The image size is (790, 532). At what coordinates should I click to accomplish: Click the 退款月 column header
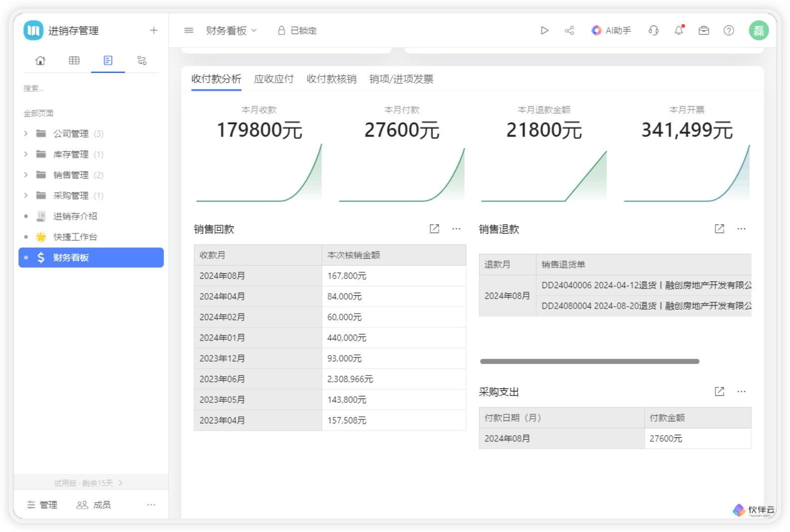[508, 264]
